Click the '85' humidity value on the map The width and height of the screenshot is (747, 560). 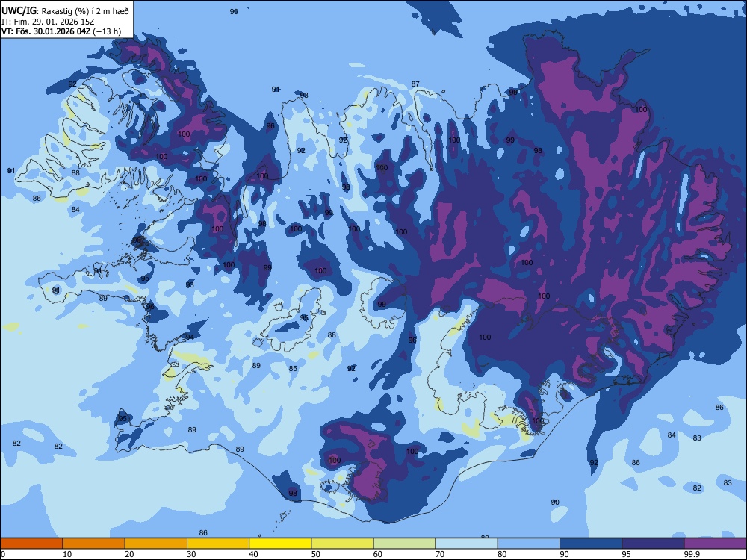pyautogui.click(x=293, y=368)
